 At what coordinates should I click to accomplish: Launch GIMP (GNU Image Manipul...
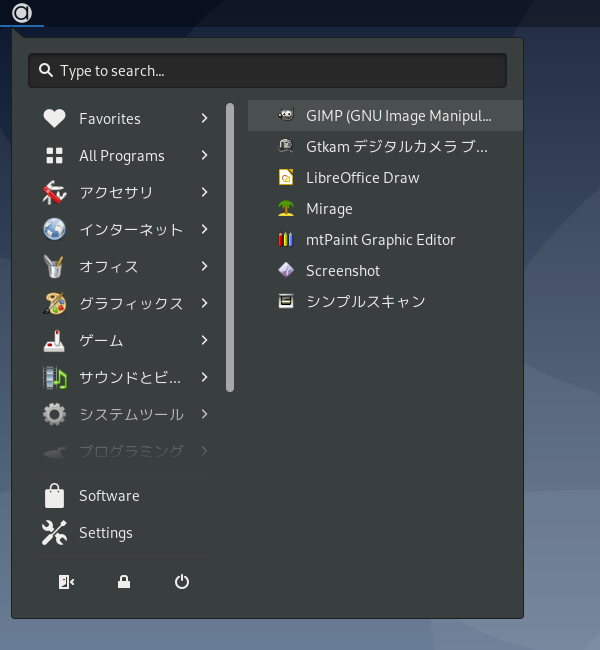(x=385, y=115)
